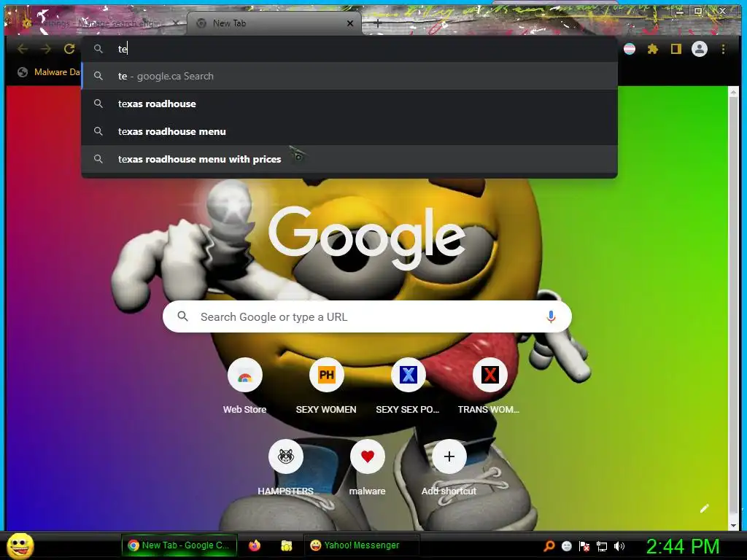Open the network tray icon

point(602,545)
